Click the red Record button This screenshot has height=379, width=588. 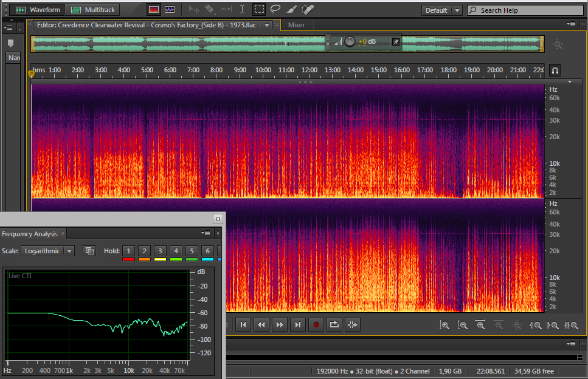pos(316,325)
